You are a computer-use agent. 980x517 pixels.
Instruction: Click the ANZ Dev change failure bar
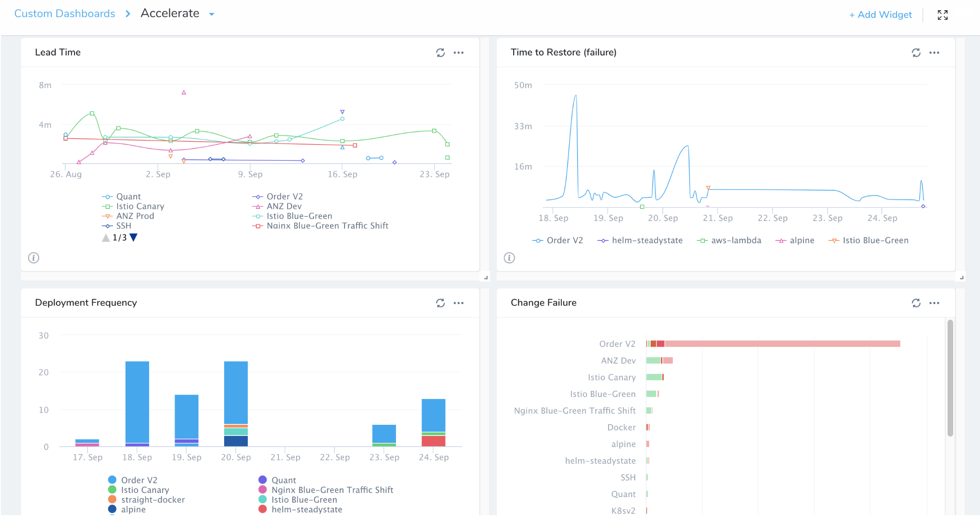tap(660, 360)
